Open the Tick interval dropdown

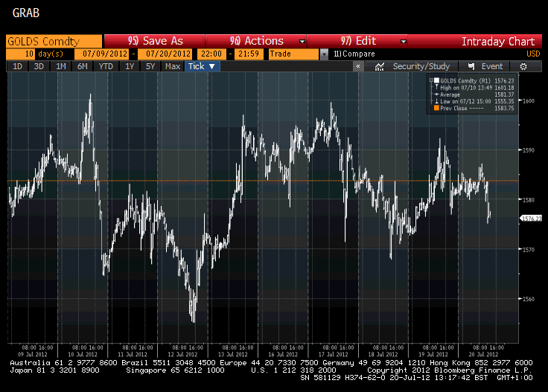(x=202, y=66)
